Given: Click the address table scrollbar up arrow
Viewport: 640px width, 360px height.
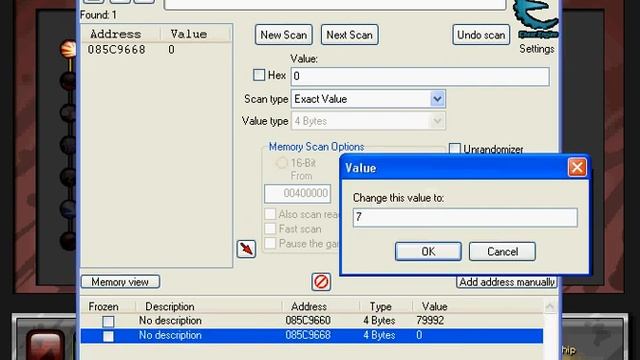Looking at the screenshot, I should 550,306.
